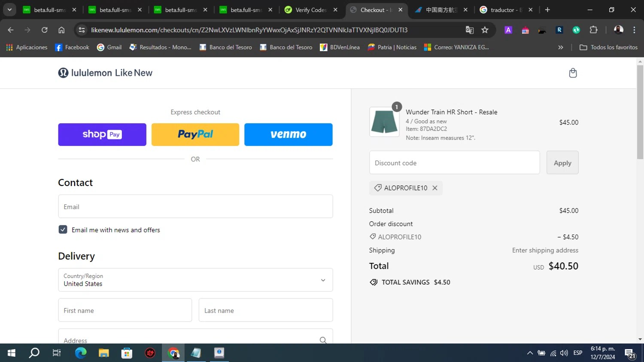Click the Wunder Train short product thumbnail

coord(384,122)
